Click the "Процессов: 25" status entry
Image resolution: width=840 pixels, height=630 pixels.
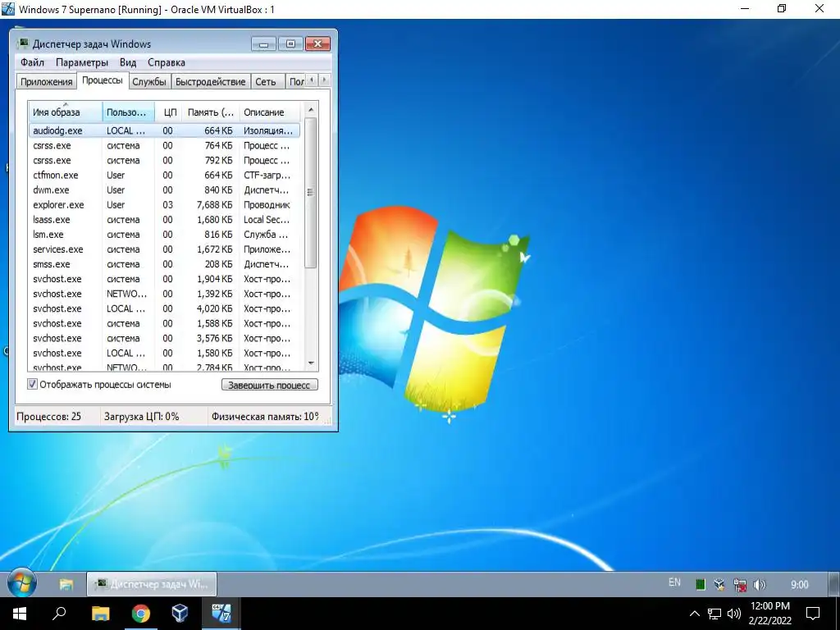tap(48, 416)
